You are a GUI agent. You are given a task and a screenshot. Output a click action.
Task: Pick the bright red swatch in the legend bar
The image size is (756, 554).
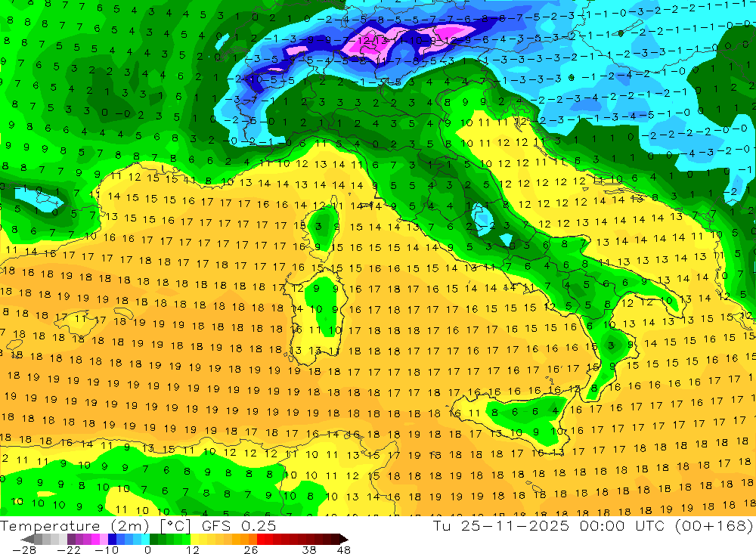[261, 539]
